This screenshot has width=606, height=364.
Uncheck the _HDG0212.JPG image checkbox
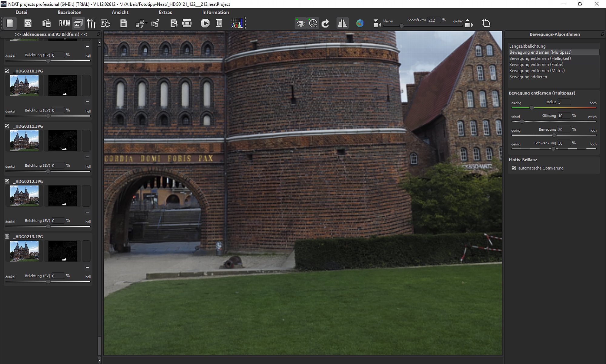7,181
